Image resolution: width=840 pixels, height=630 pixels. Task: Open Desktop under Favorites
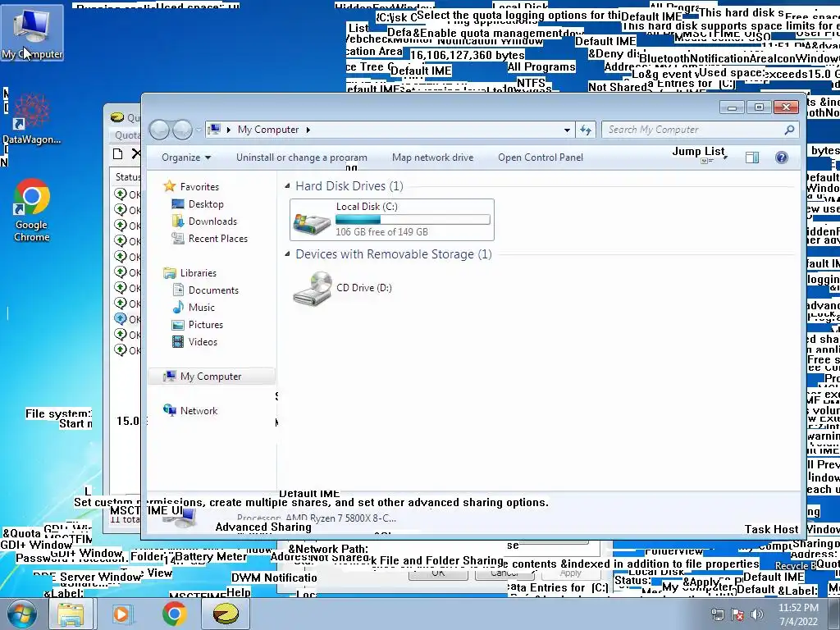pyautogui.click(x=197, y=204)
